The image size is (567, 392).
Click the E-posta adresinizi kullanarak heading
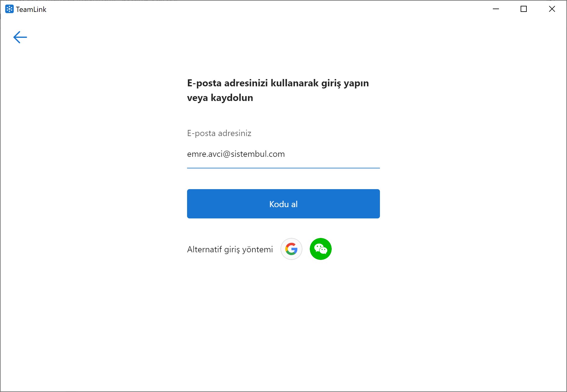(x=278, y=83)
